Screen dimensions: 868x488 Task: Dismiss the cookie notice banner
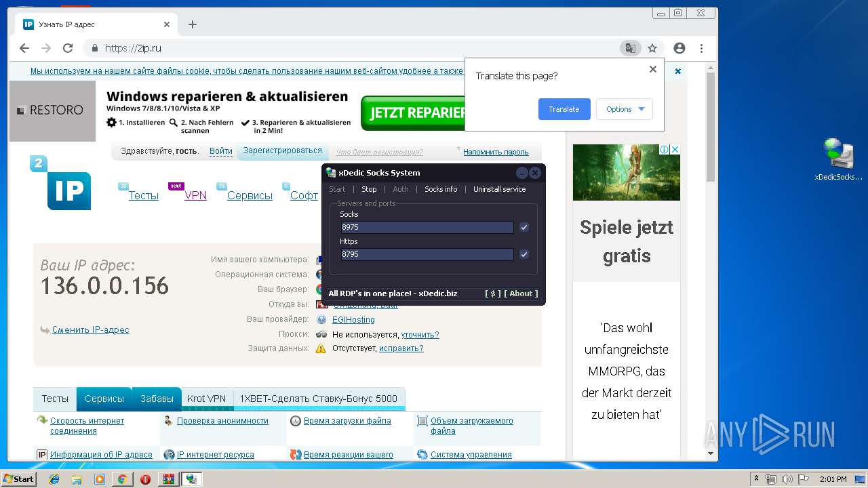tap(677, 71)
